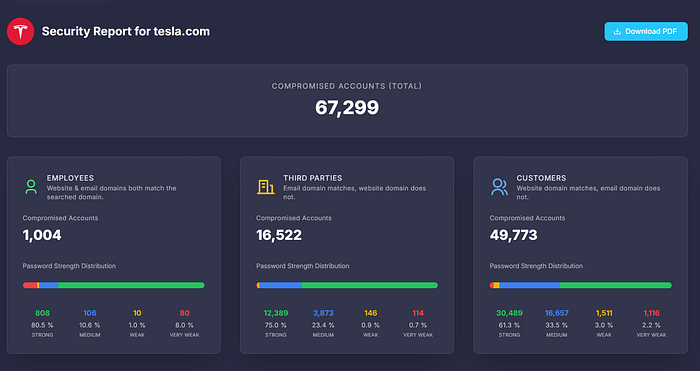Image resolution: width=700 pixels, height=371 pixels.
Task: Click the Employees password strength bar
Action: click(114, 285)
